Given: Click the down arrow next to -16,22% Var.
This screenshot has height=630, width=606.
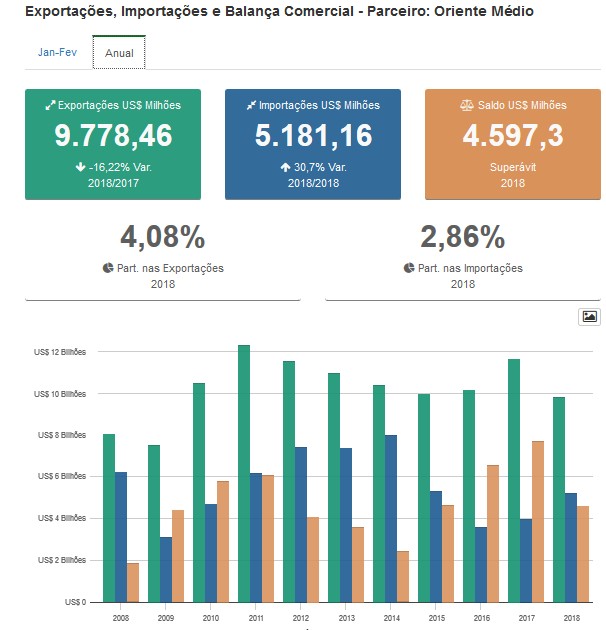Looking at the screenshot, I should [81, 167].
